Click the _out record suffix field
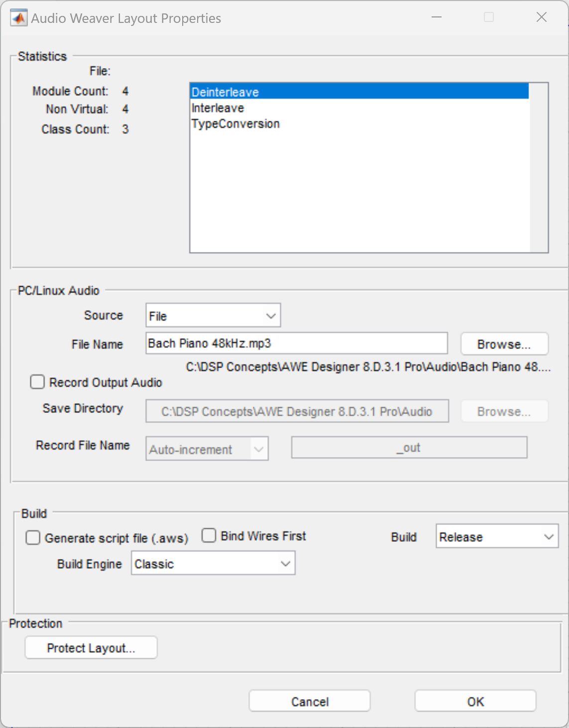 click(409, 448)
